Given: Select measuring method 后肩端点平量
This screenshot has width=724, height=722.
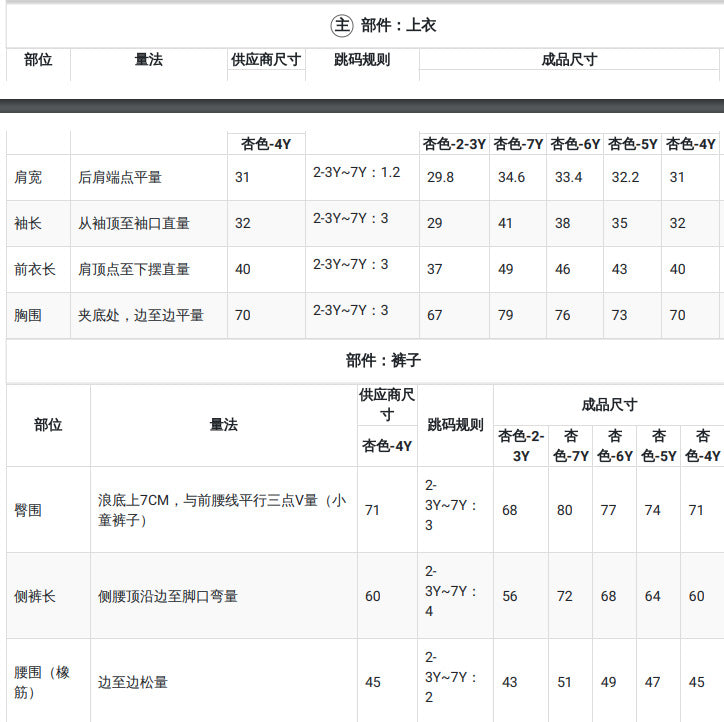Looking at the screenshot, I should [120, 177].
